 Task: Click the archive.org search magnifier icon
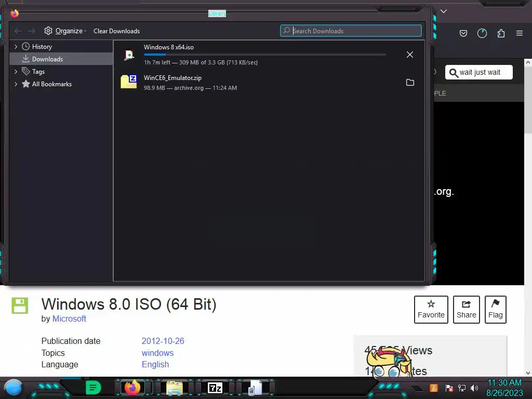[x=453, y=73]
